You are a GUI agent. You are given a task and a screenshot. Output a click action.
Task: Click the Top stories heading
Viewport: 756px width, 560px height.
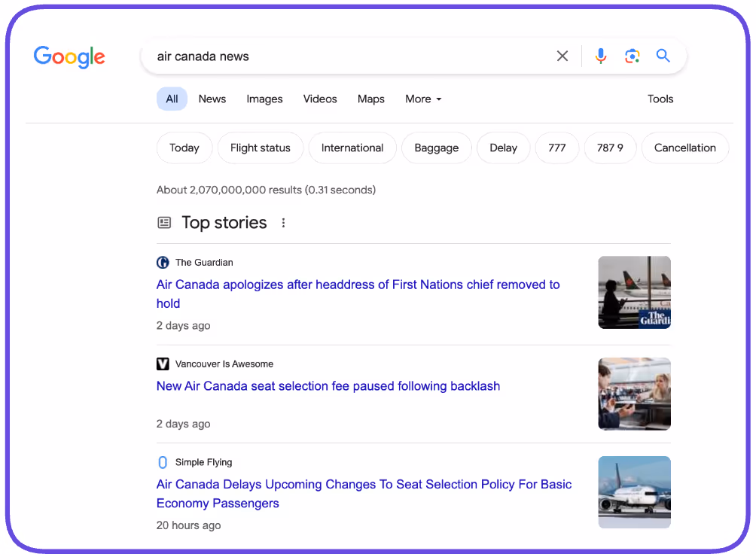224,223
